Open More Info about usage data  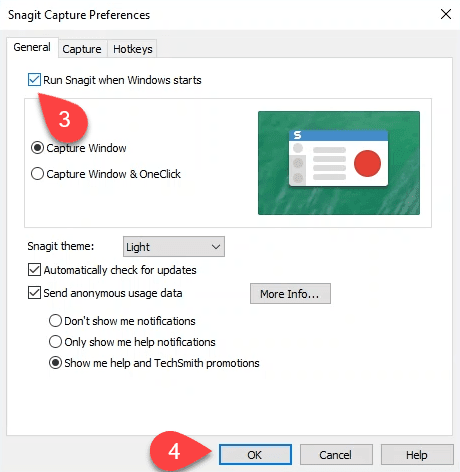tap(290, 294)
